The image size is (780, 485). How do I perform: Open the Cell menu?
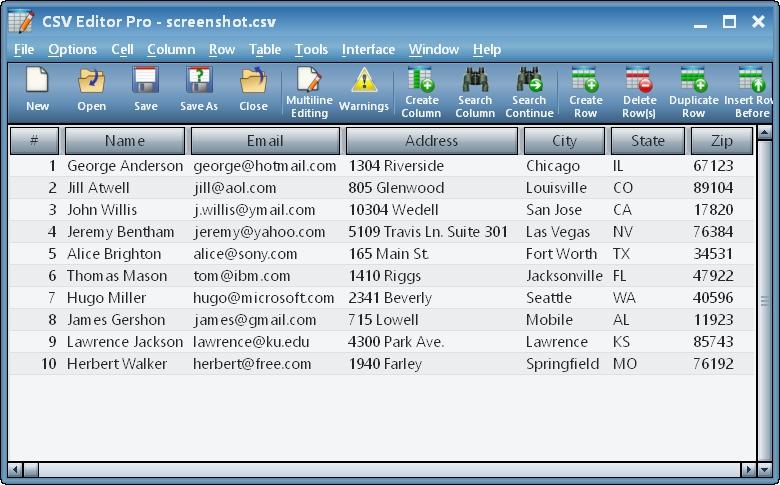click(122, 49)
